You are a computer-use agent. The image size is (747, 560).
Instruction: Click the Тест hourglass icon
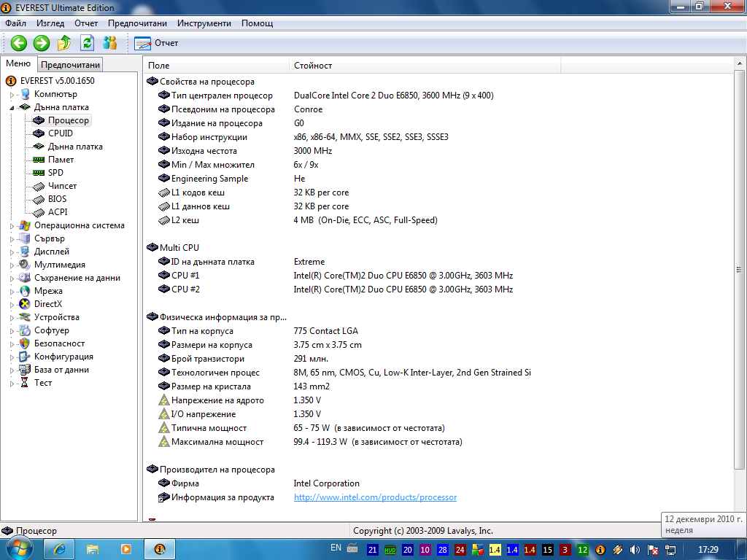pos(24,382)
